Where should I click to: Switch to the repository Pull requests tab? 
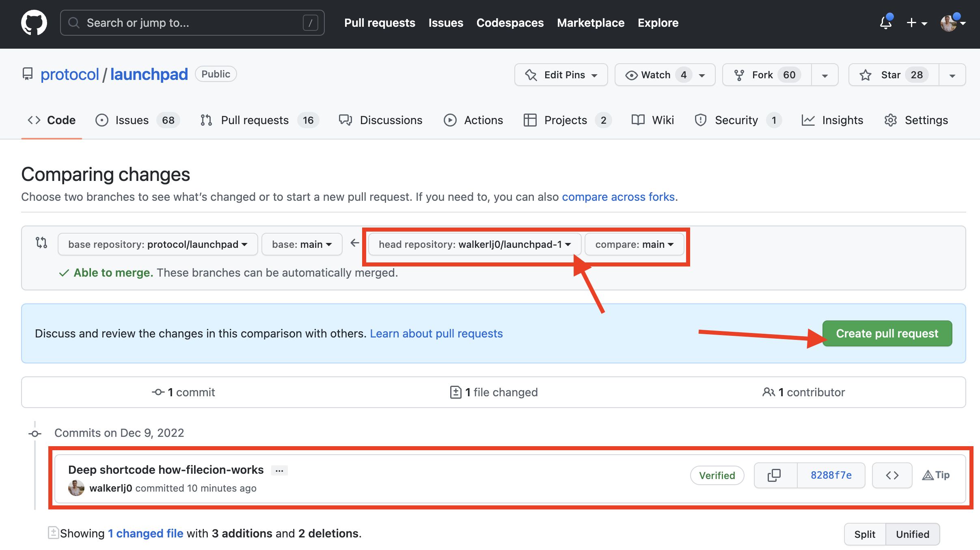tap(259, 120)
